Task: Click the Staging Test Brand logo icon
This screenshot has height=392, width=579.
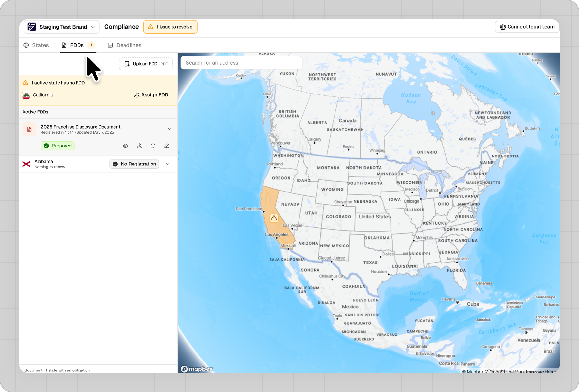Action: coord(32,27)
